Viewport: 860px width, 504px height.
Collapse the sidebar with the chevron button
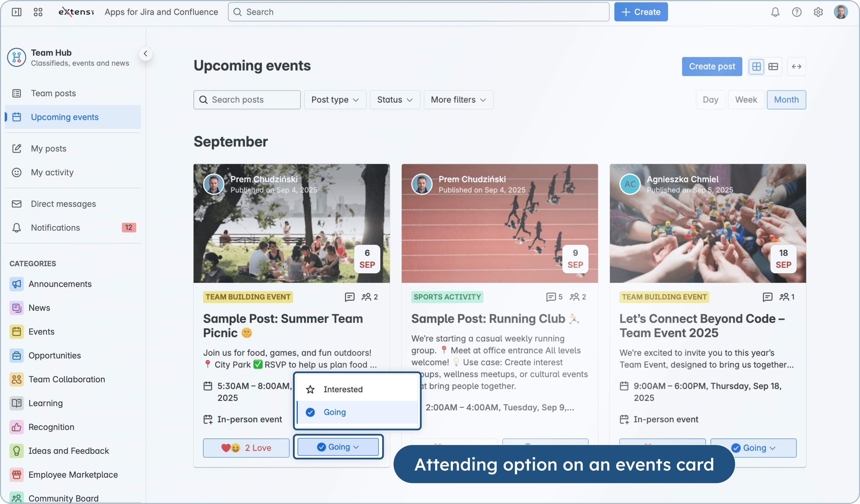point(145,53)
